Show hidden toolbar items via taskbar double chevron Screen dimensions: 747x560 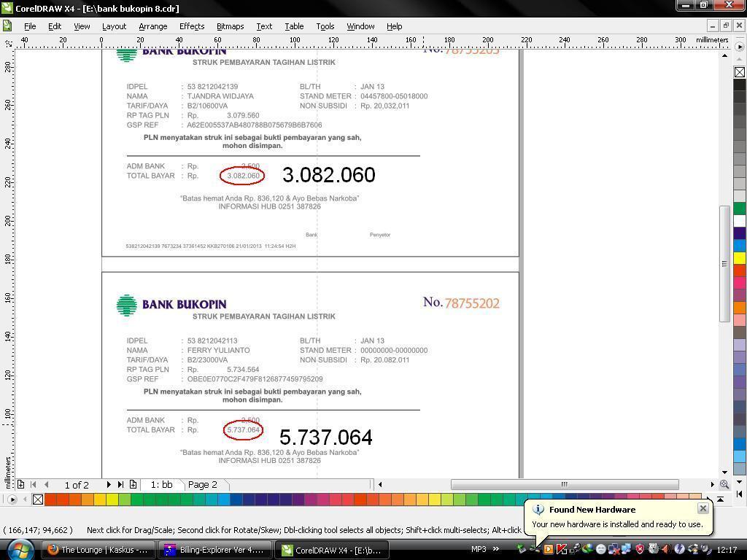(496, 549)
